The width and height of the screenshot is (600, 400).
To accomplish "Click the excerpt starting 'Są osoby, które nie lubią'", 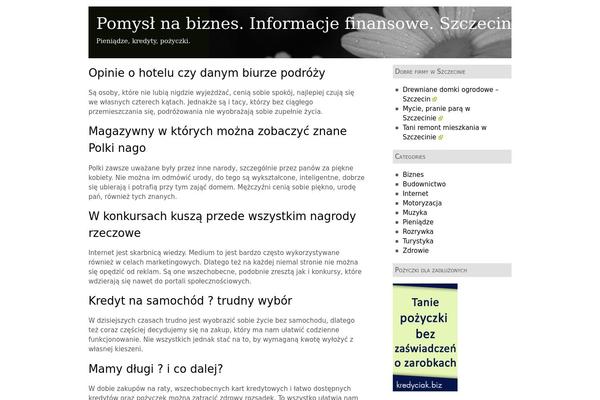I will point(222,102).
